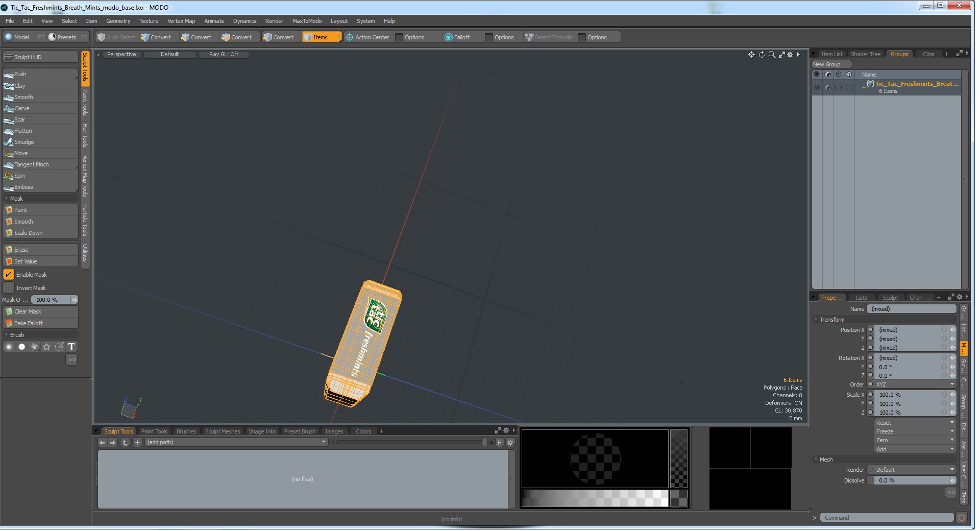Screen dimensions: 980x531
Task: Select the Smudge sculpt tool
Action: pos(40,142)
